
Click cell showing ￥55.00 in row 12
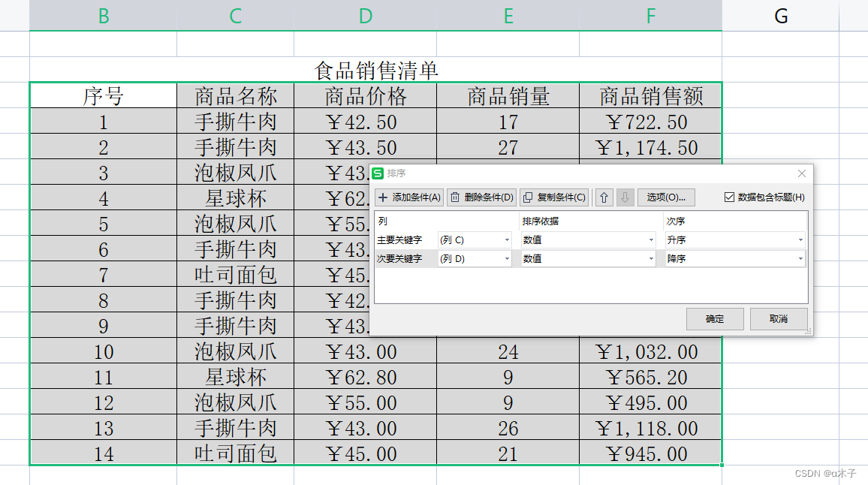tap(366, 402)
